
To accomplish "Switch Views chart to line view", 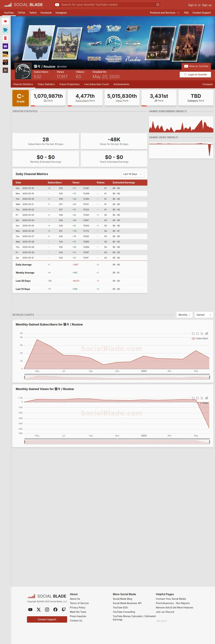I will pyautogui.click(x=202, y=398).
